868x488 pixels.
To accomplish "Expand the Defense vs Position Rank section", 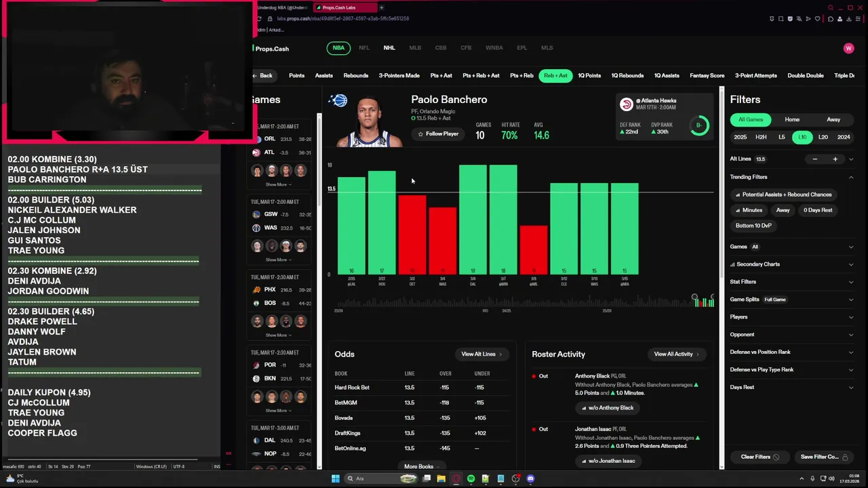I will click(791, 352).
